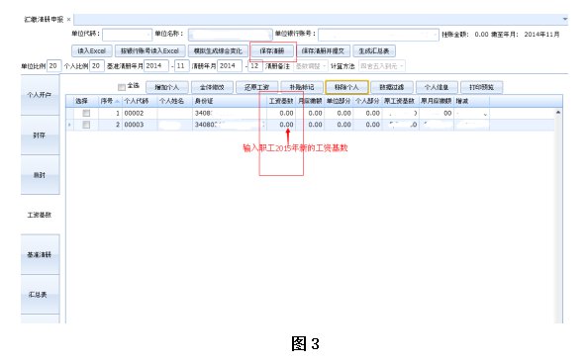Click the 移除个人 button
This screenshot has height=364, width=588.
346,87
